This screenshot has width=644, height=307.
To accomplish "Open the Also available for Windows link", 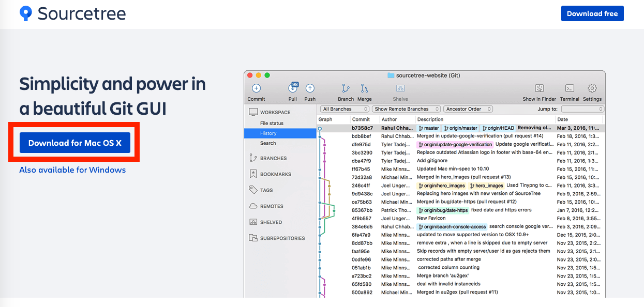I will (x=72, y=170).
